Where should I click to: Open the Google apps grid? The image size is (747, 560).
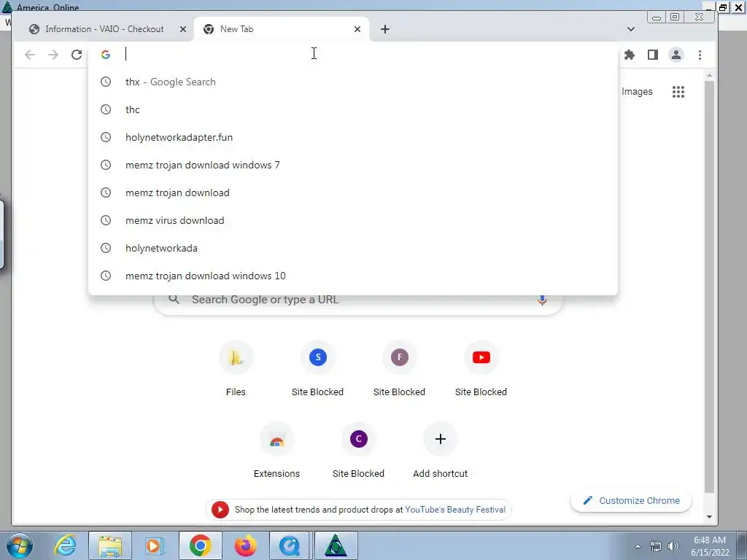[678, 91]
